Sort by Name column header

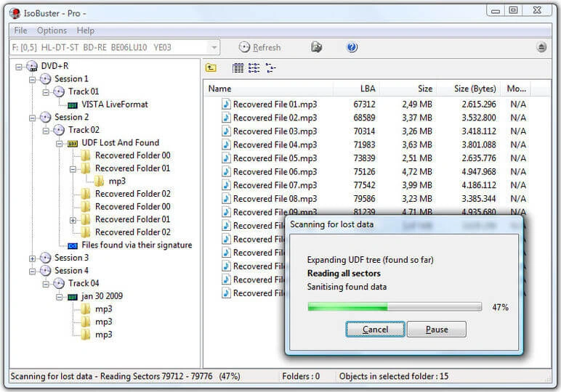click(269, 89)
